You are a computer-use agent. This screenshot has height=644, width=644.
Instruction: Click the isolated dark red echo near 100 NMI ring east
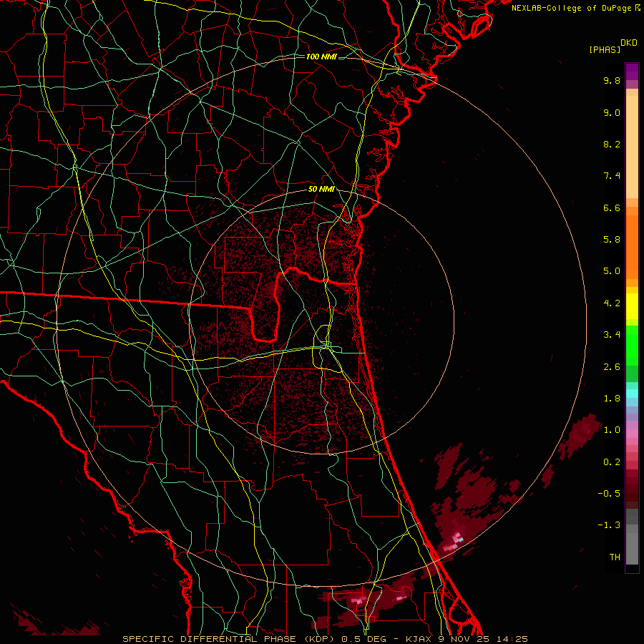[x=582, y=434]
